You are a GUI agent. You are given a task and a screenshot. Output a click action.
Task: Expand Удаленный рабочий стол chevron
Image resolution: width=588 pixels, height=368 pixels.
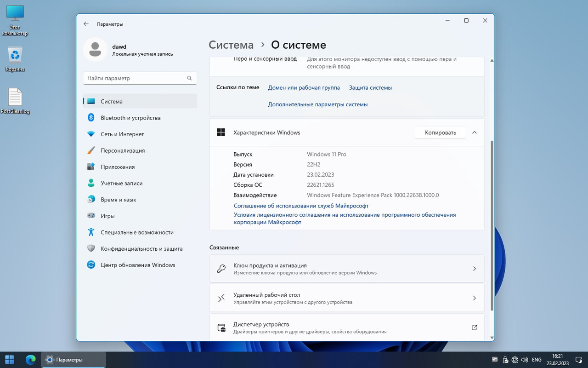pyautogui.click(x=475, y=298)
